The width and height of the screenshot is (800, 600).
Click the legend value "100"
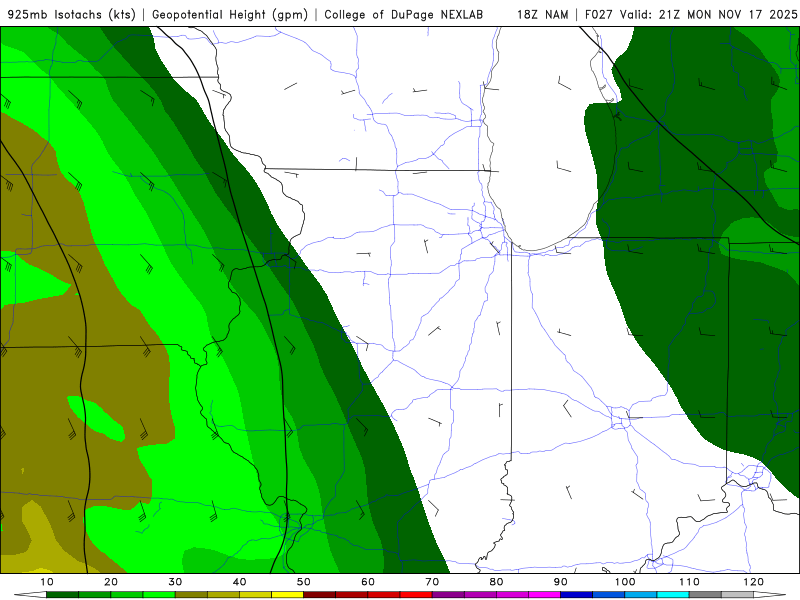[x=625, y=582]
